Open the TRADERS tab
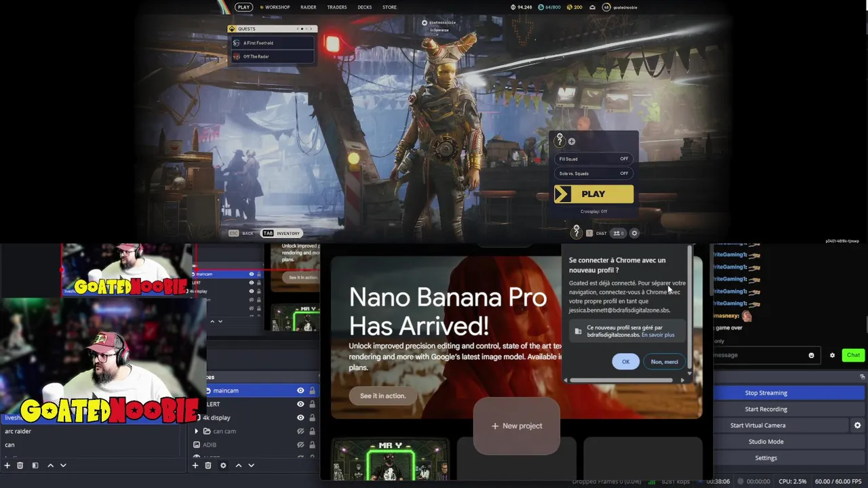 click(337, 7)
